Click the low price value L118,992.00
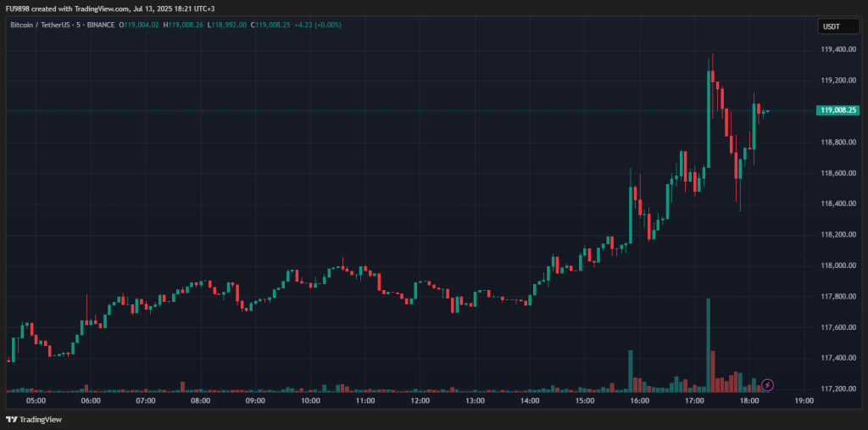Screen dimensions: 868x430 (228, 25)
